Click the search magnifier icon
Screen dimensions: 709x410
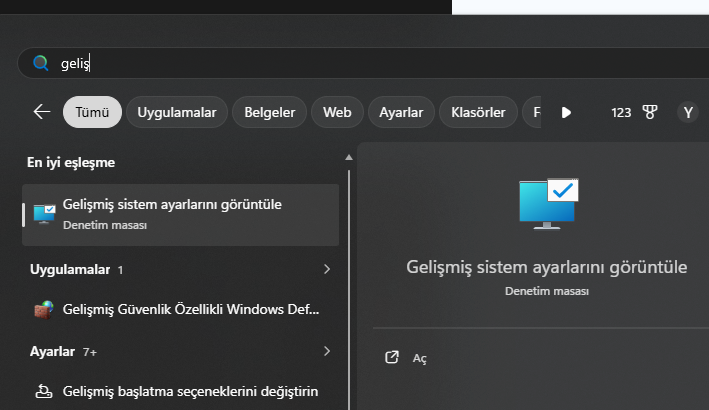pyautogui.click(x=41, y=63)
